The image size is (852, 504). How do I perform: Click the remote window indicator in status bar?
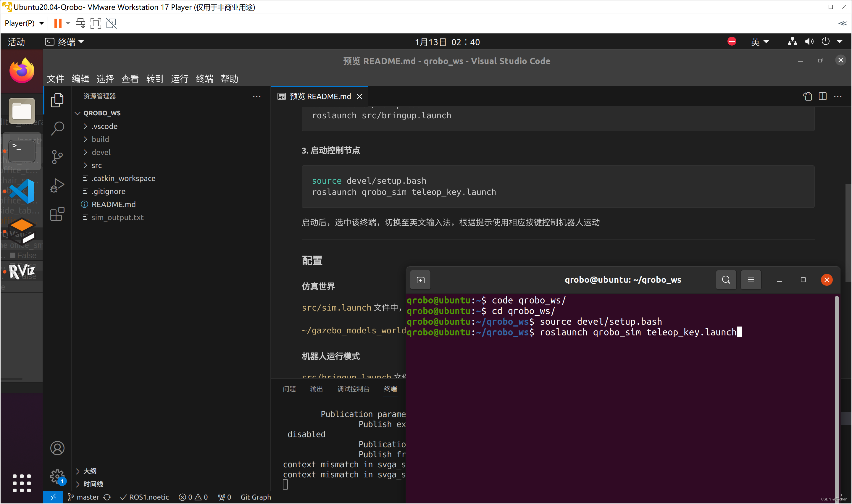(x=53, y=497)
